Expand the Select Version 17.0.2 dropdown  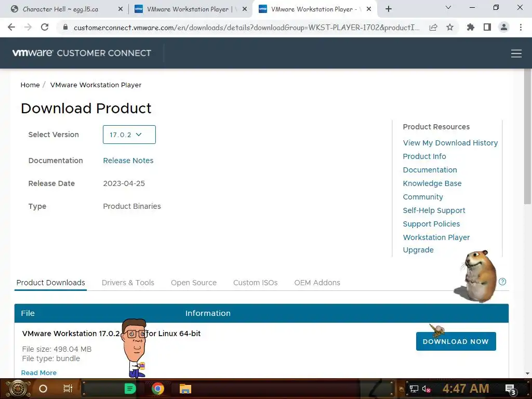(129, 135)
